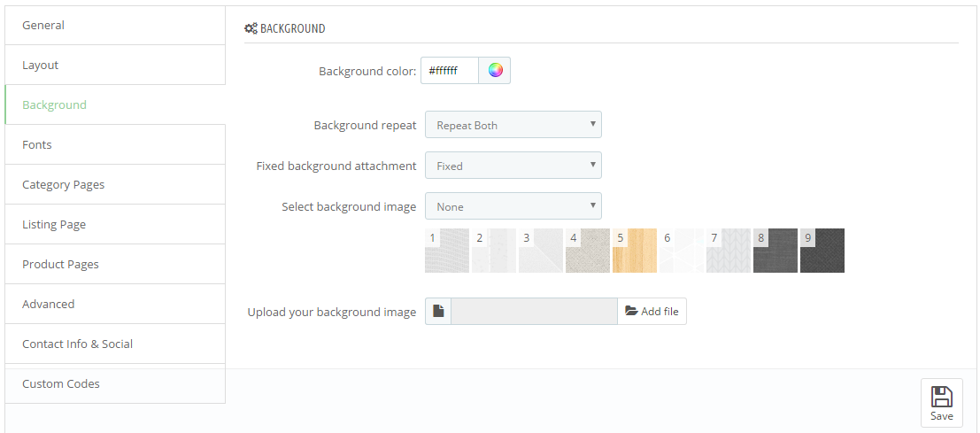Open the color wheel picker
The height and width of the screenshot is (433, 980).
495,71
